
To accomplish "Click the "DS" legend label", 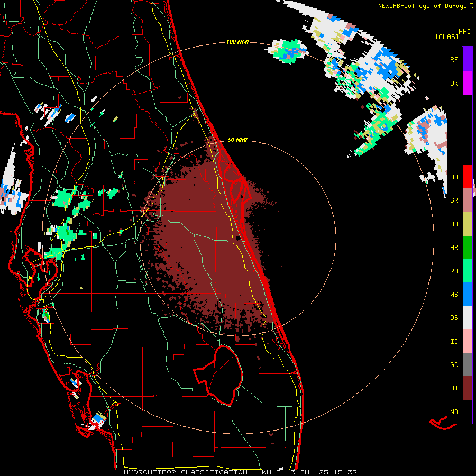I will 454,318.
